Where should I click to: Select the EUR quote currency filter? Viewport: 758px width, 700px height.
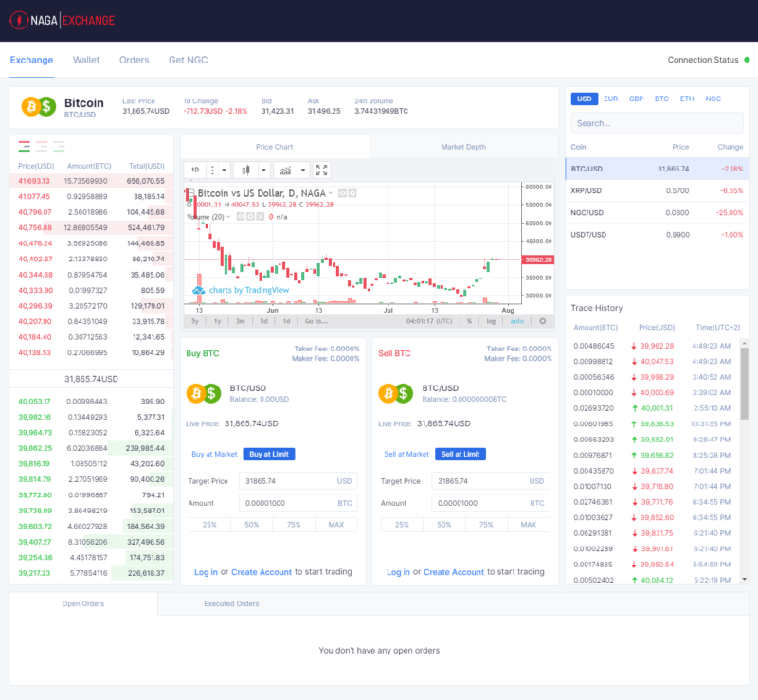click(610, 99)
